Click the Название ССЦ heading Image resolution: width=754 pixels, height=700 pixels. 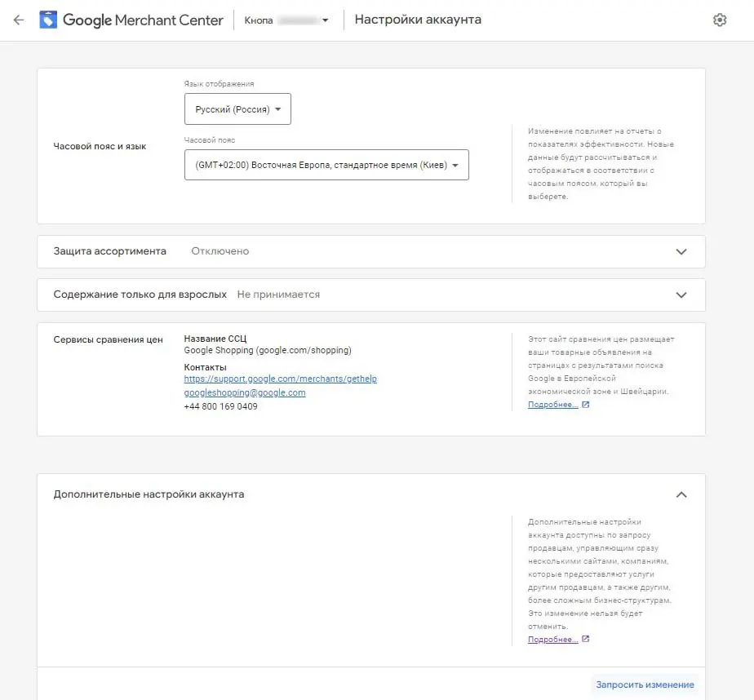pyautogui.click(x=215, y=339)
